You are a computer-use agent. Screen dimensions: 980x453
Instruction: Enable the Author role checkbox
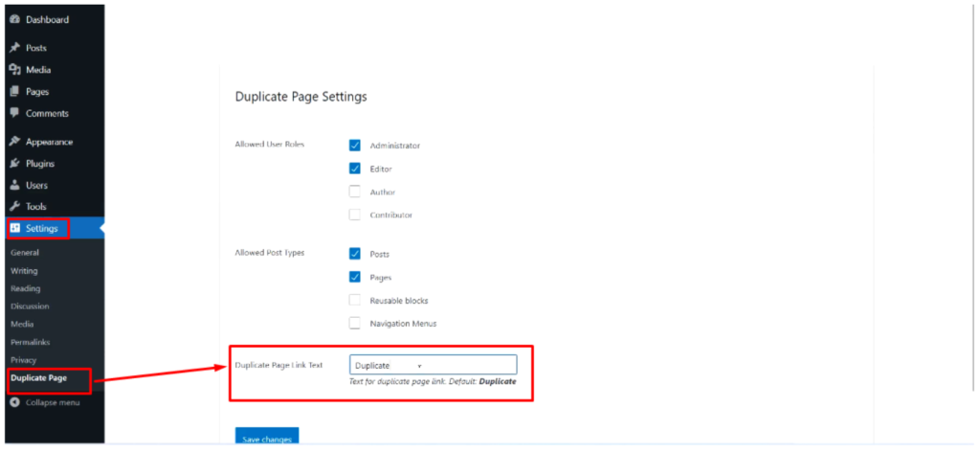355,192
